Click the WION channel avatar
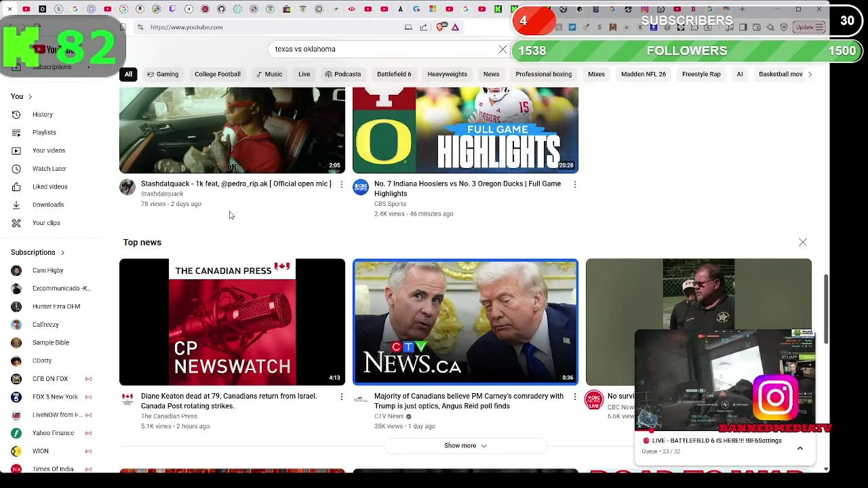The width and height of the screenshot is (868, 488). [16, 451]
